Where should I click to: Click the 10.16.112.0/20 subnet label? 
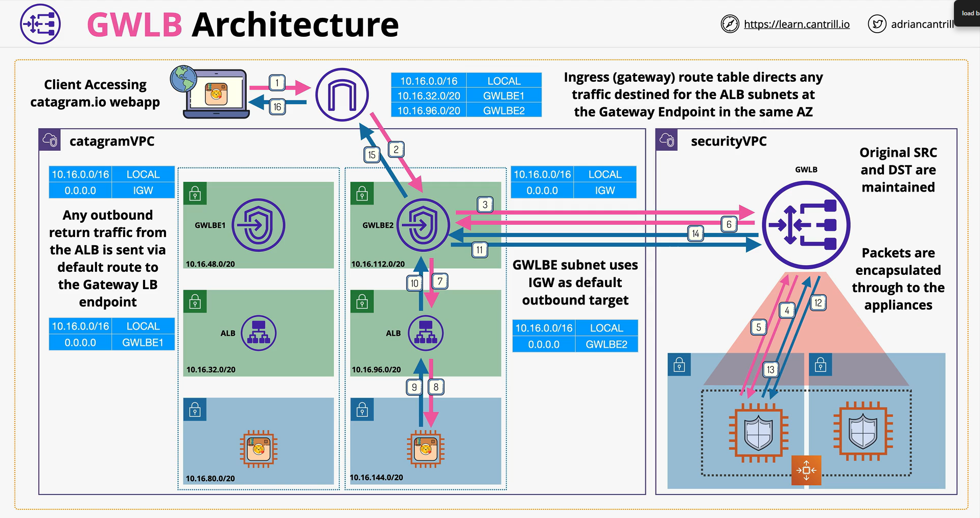[378, 264]
